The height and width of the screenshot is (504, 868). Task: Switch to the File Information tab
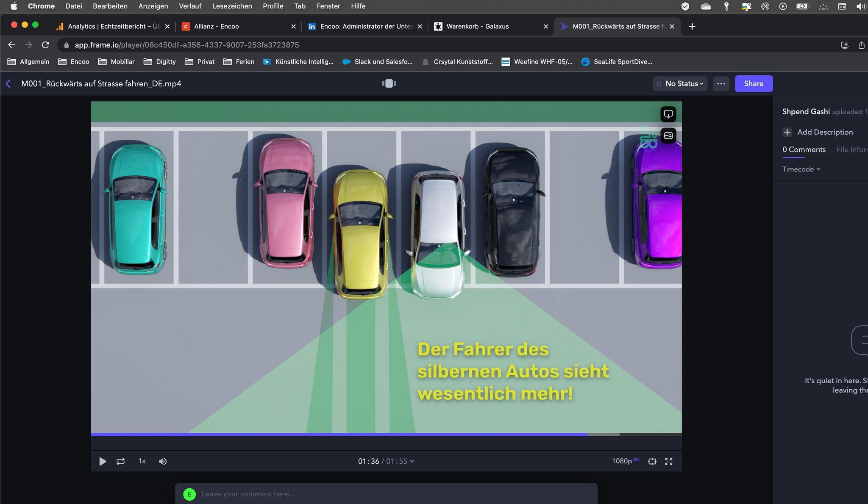click(852, 150)
